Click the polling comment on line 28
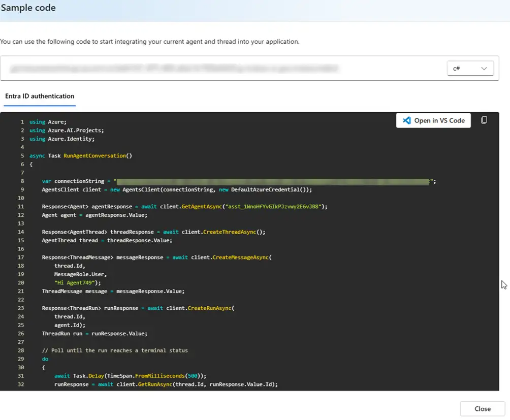 pyautogui.click(x=115, y=350)
